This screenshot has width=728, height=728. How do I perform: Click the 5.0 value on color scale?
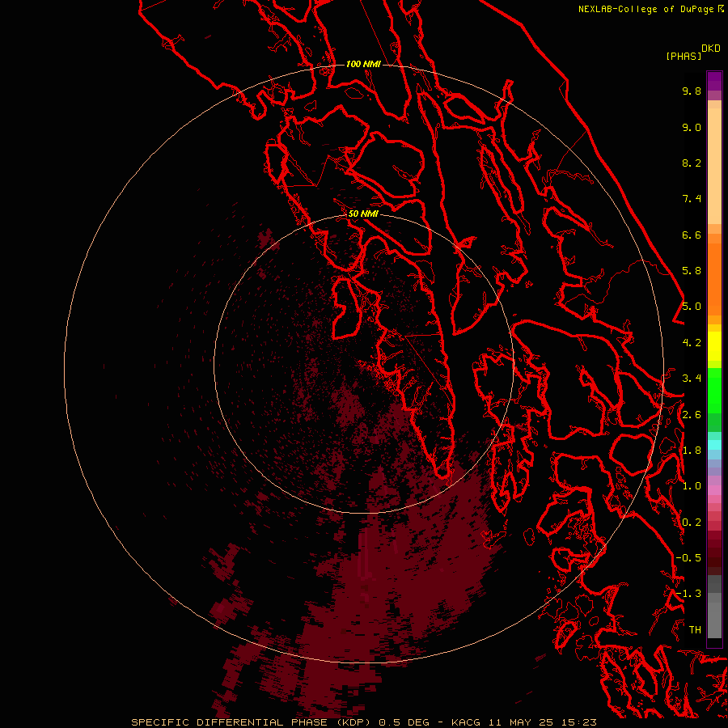(x=692, y=307)
